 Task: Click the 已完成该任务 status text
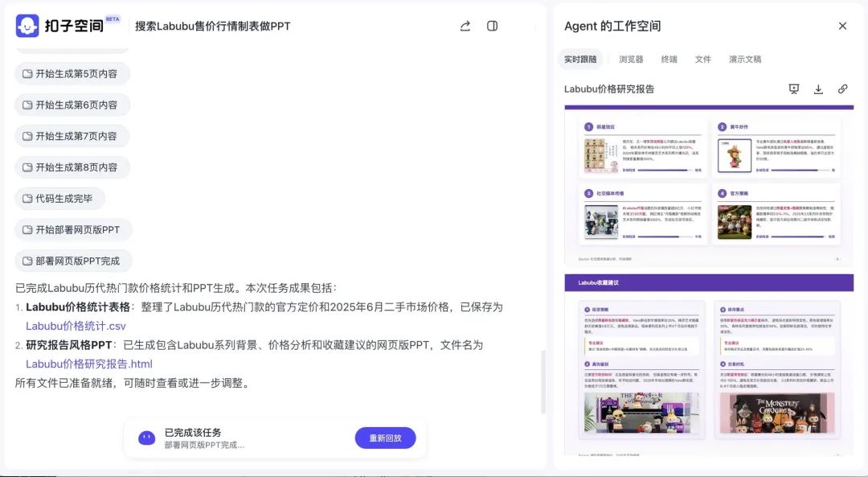(x=193, y=433)
